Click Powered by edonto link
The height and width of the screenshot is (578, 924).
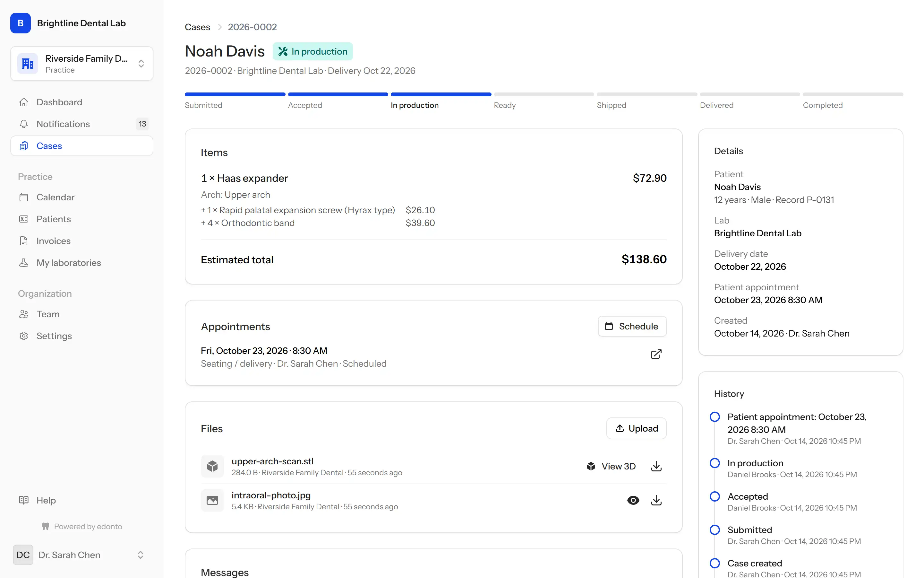pyautogui.click(x=82, y=526)
